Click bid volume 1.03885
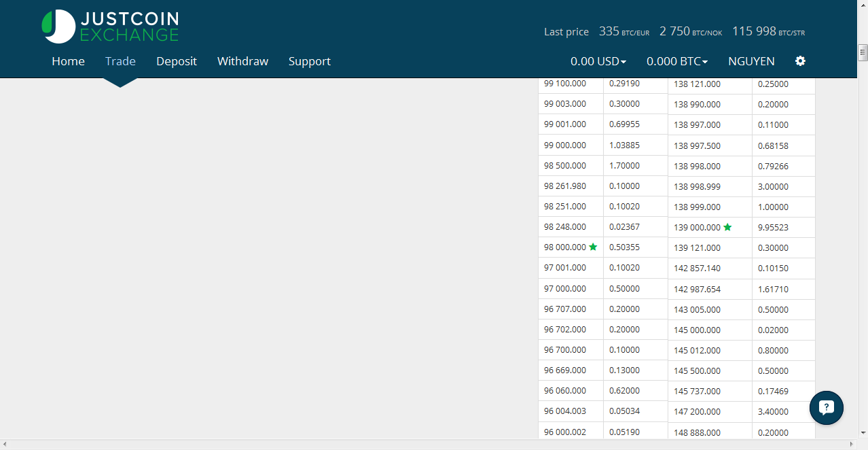Viewport: 868px width, 450px height. tap(624, 145)
